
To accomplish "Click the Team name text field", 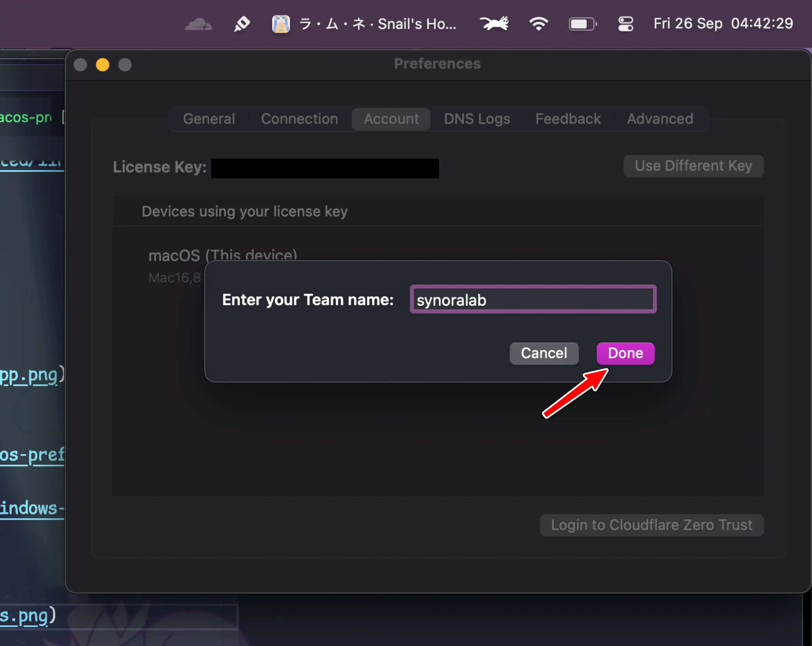I will 533,300.
